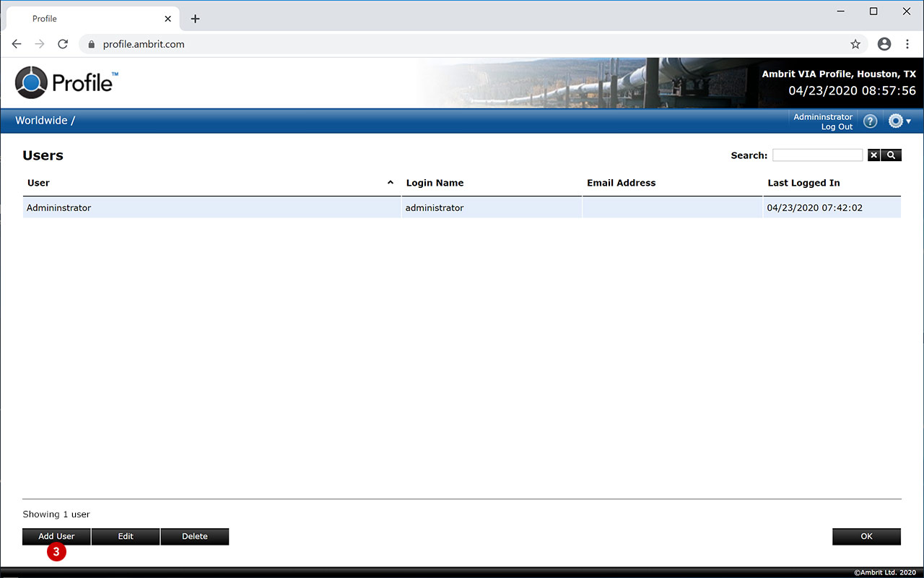This screenshot has height=578, width=924.
Task: Go back to previous page
Action: point(17,44)
